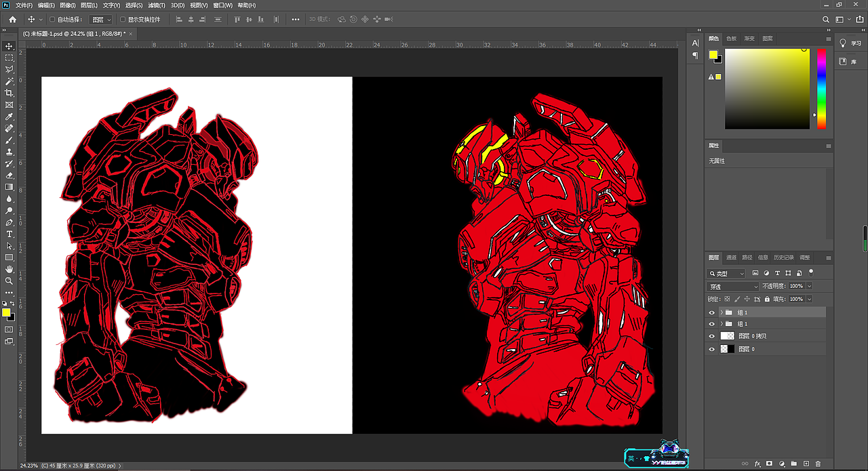
Task: Hide the second 组 1 group layer
Action: click(x=711, y=324)
